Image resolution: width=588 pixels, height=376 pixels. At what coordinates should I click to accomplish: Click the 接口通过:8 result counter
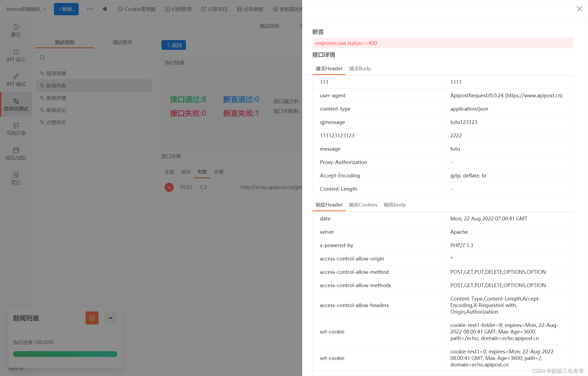(x=188, y=99)
